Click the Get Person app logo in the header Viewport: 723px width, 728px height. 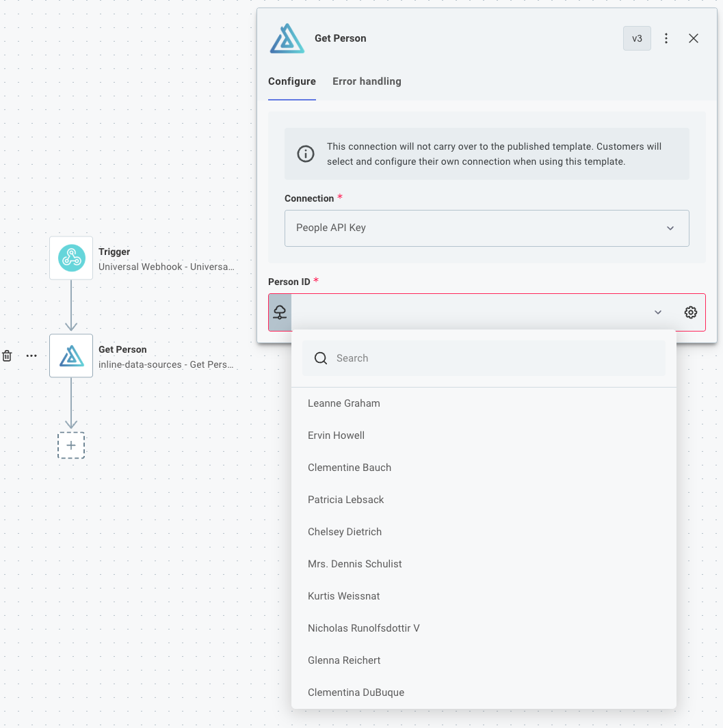point(287,38)
